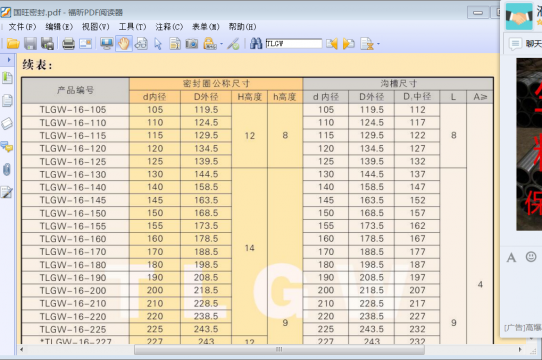Click the 沟槽尺寸 header
The width and height of the screenshot is (542, 360).
398,84
